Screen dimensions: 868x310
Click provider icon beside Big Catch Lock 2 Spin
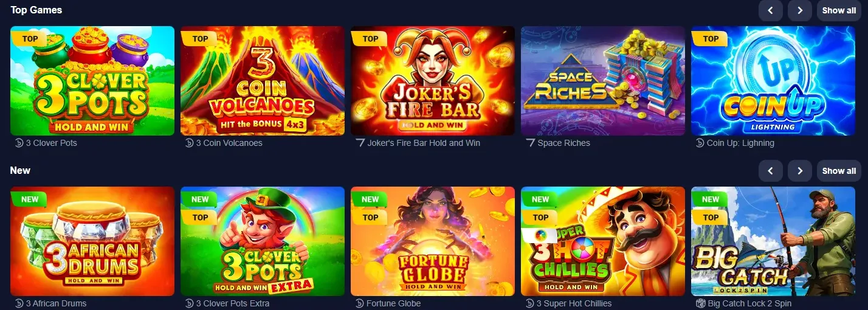coord(700,303)
